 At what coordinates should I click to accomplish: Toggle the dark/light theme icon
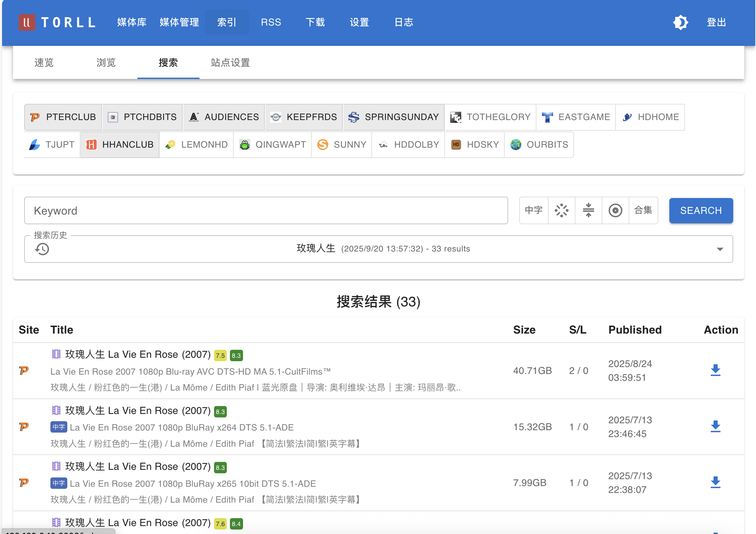pos(680,22)
